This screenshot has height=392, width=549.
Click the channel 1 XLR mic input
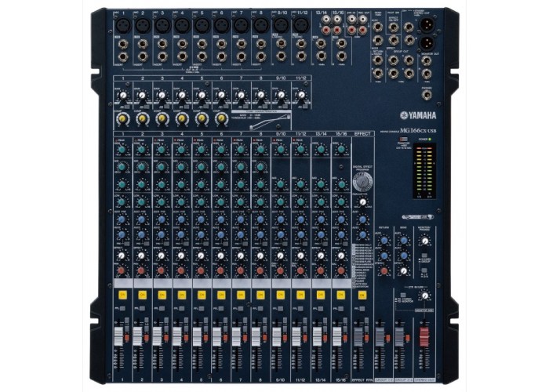[122, 27]
